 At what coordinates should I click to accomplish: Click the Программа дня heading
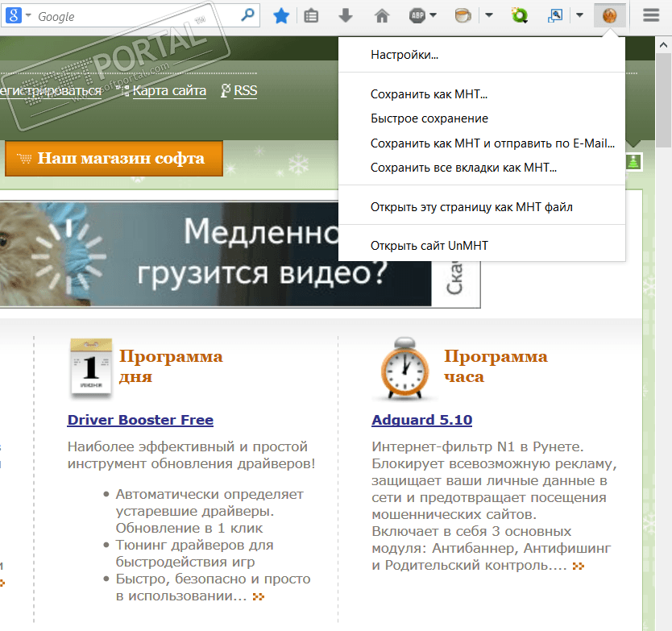[171, 367]
